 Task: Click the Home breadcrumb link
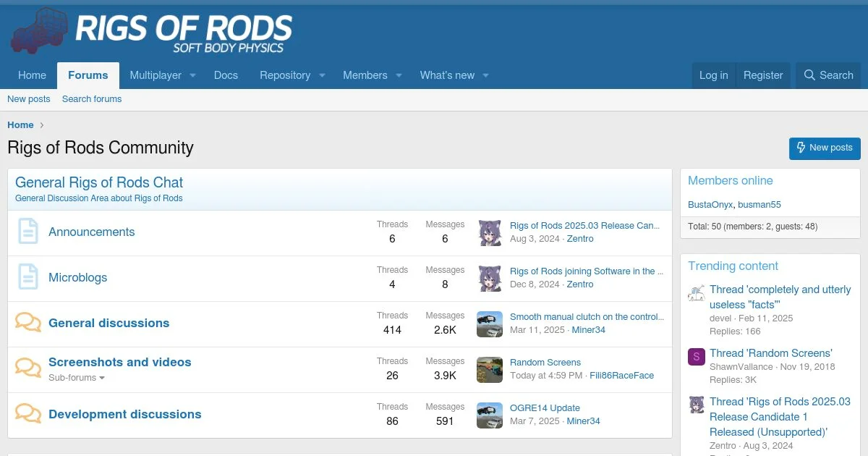point(20,125)
